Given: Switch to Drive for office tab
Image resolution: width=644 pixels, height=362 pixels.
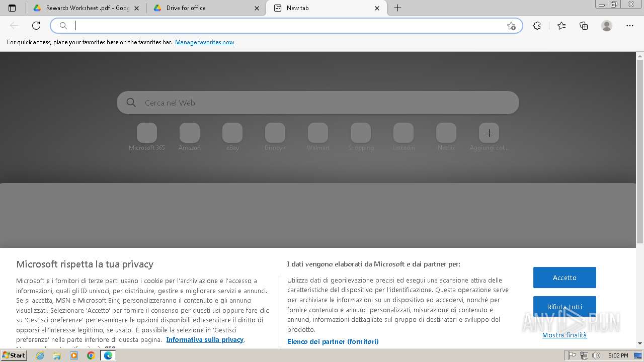Looking at the screenshot, I should [x=206, y=8].
